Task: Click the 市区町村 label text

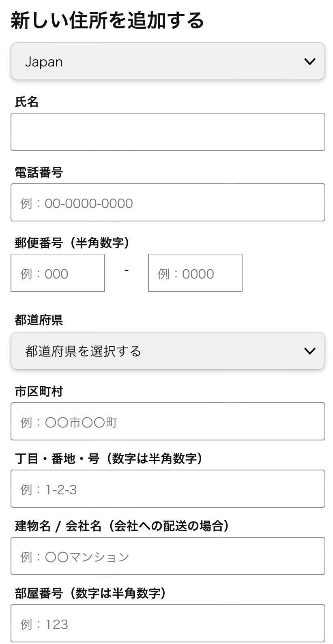Action: 39,391
